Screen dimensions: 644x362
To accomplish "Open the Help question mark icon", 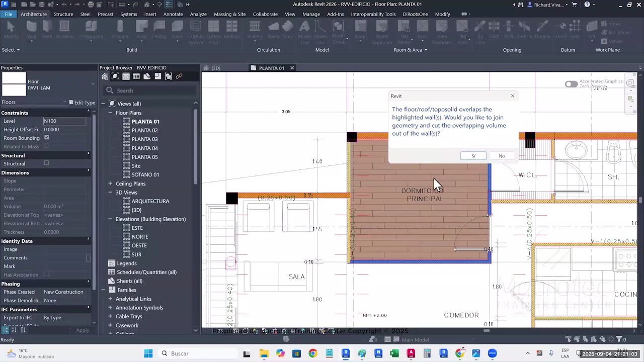I will tap(587, 5).
